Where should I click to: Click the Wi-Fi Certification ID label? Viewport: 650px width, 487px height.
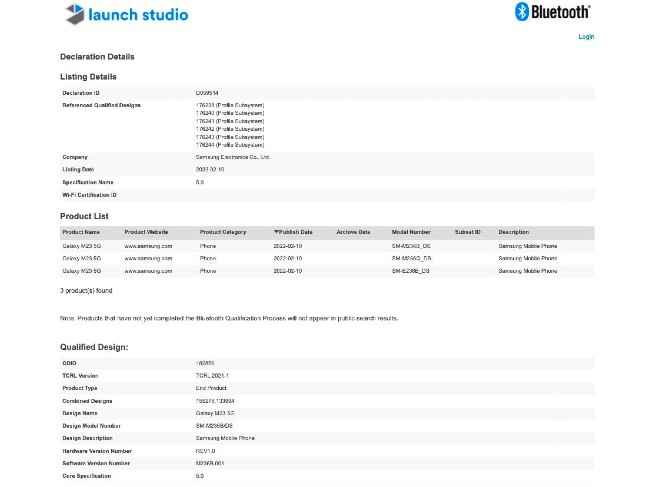click(x=90, y=195)
